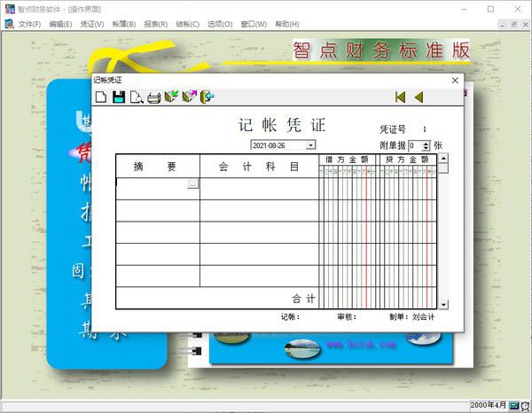Open the 帮助(H) menu
The height and width of the screenshot is (413, 532).
coord(287,24)
